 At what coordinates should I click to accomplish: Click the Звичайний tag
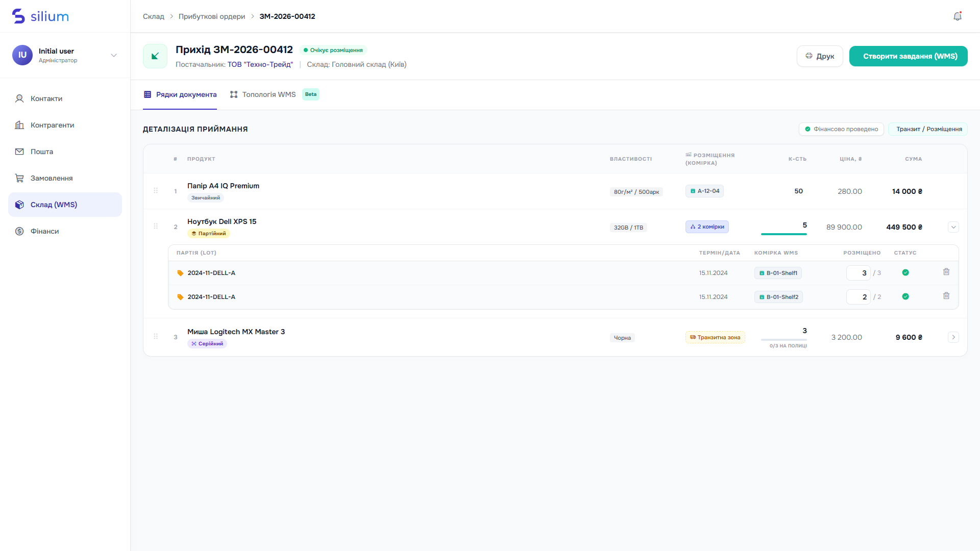(206, 198)
